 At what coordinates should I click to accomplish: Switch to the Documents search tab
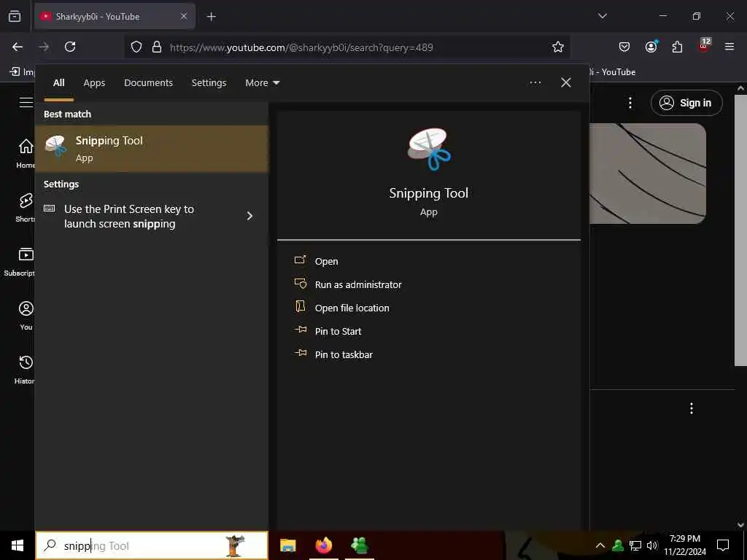(148, 83)
